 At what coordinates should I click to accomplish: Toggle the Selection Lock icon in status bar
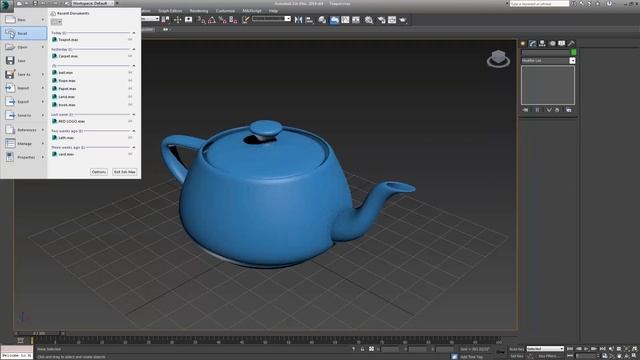pyautogui.click(x=362, y=349)
